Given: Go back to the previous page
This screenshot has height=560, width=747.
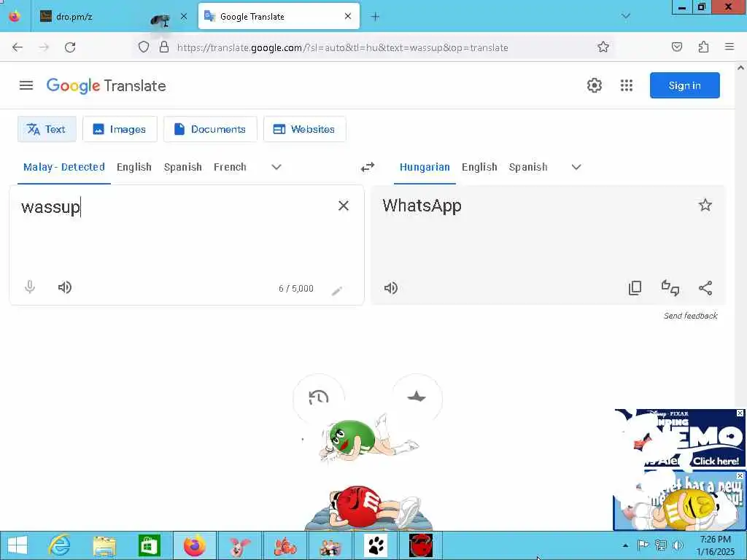Looking at the screenshot, I should click(x=18, y=47).
